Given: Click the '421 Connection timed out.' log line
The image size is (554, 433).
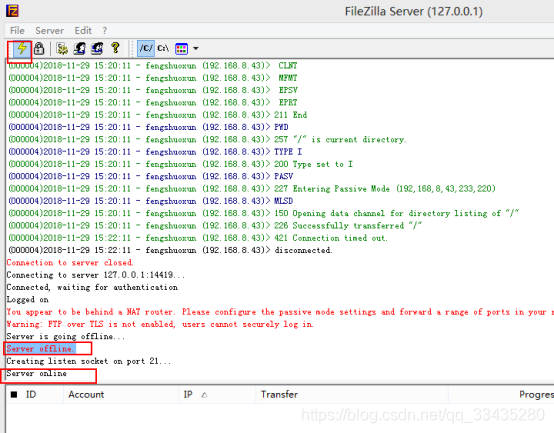Looking at the screenshot, I should point(198,238).
